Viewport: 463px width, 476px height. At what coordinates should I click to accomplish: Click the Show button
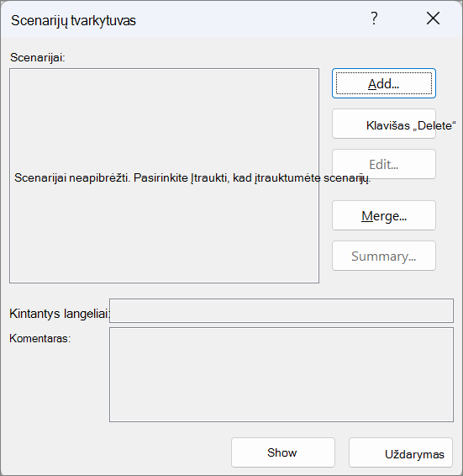coord(283,452)
